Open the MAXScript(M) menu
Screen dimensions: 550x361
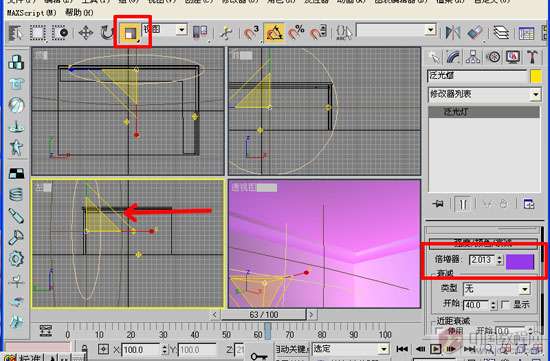click(32, 13)
